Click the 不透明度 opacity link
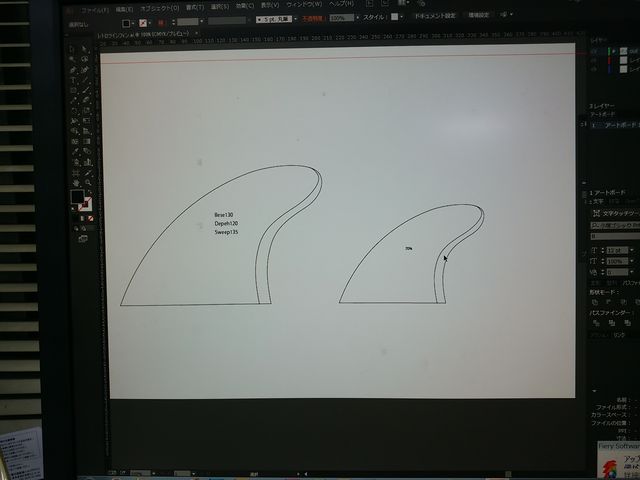The width and height of the screenshot is (640, 480). pos(313,19)
